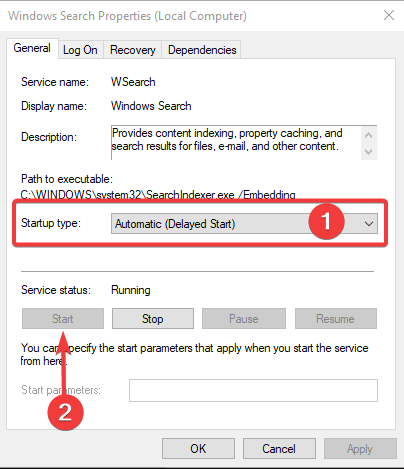Viewport: 404px width, 469px height.
Task: Click the Pause button
Action: [244, 319]
